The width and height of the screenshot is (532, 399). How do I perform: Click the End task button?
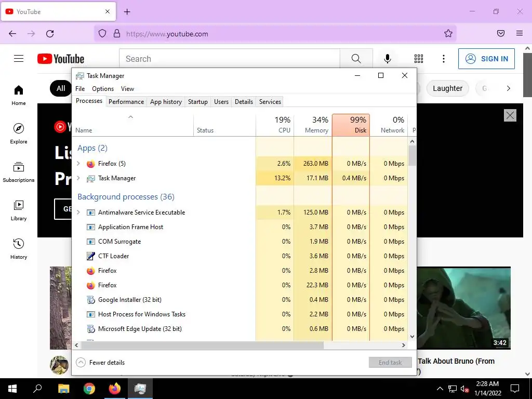click(390, 362)
